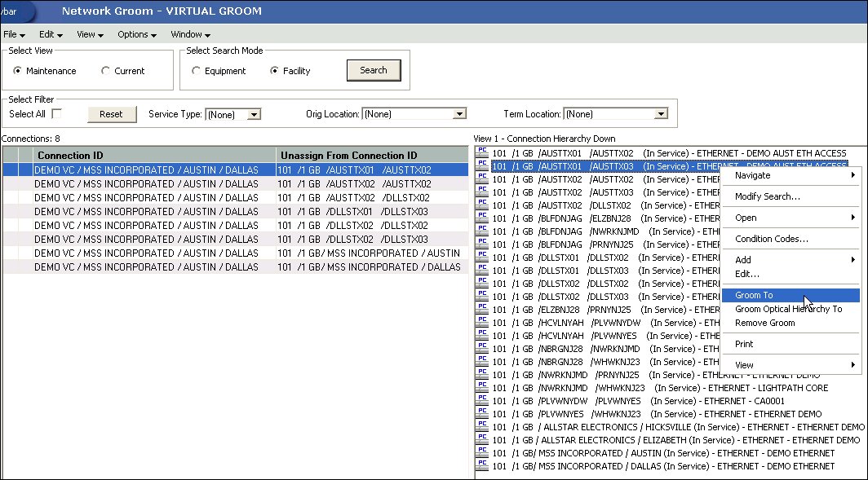The width and height of the screenshot is (868, 480).
Task: Click the PC icon beside PLVWNYES/WHWKNJ23 connection
Action: [480, 413]
